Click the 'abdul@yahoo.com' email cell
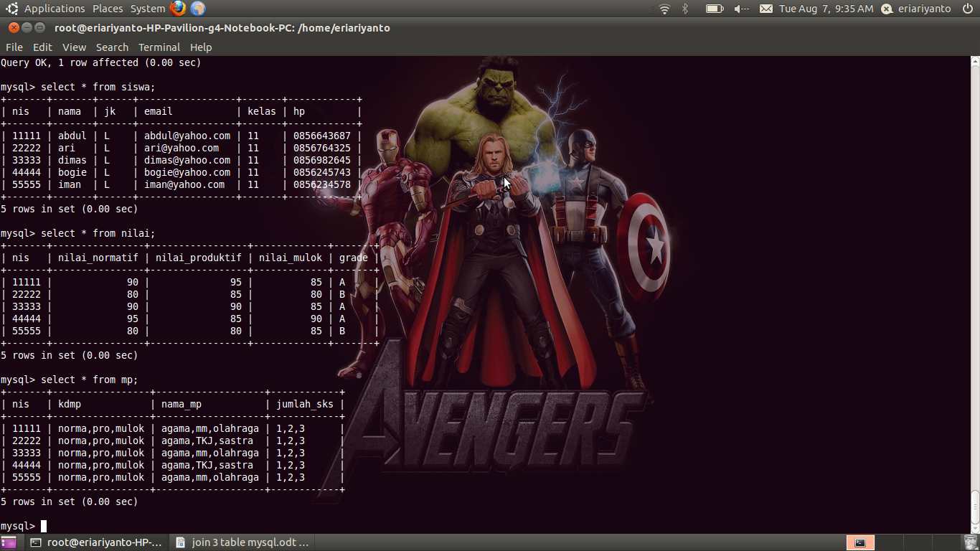The width and height of the screenshot is (980, 551). tap(187, 136)
